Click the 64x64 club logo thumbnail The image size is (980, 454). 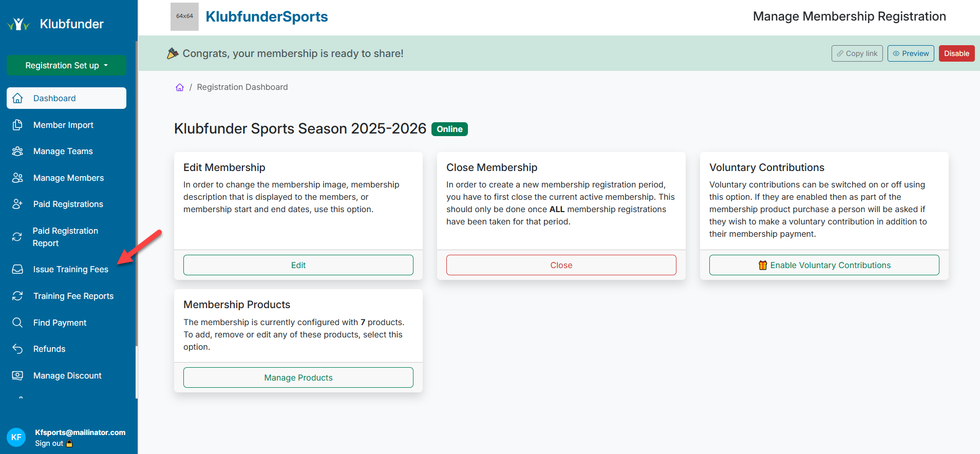click(x=184, y=16)
